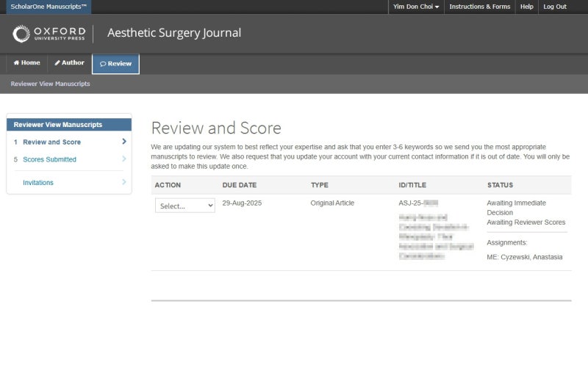Image resolution: width=588 pixels, height=384 pixels.
Task: Click the chevron next to Scores Submitted
Action: [x=124, y=159]
